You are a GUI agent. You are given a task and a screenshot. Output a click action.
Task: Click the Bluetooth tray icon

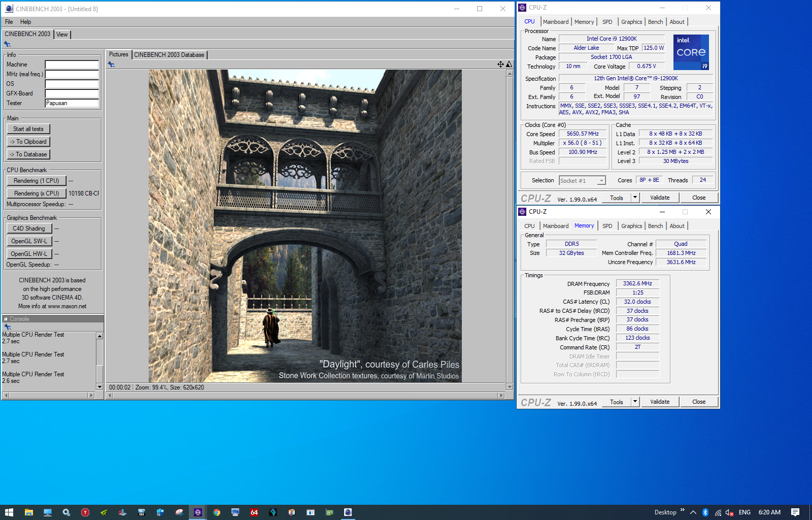pyautogui.click(x=705, y=512)
